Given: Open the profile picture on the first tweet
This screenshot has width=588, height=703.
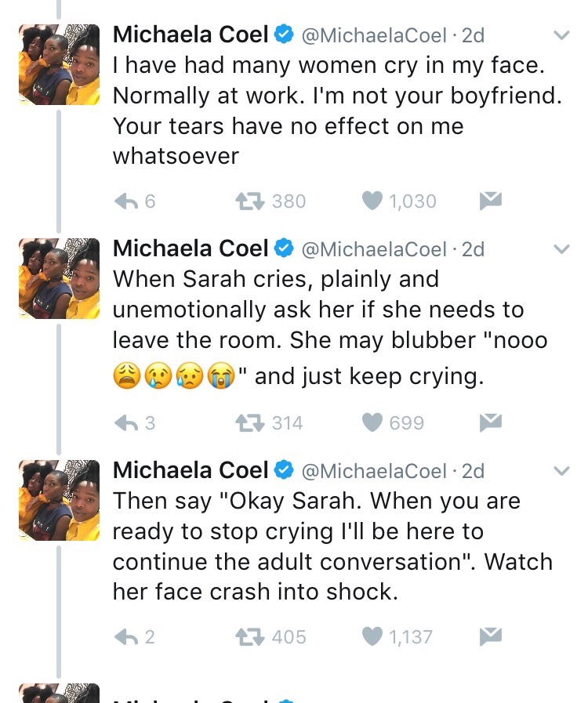Looking at the screenshot, I should point(59,64).
